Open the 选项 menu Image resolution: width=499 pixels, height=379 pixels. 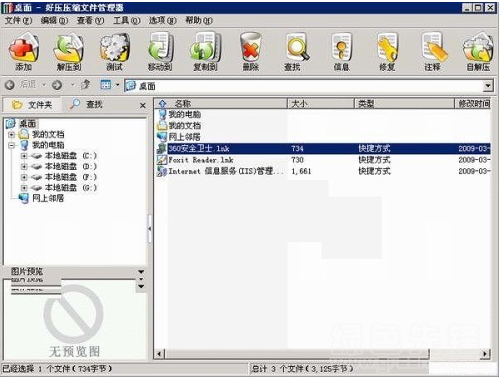[162, 21]
